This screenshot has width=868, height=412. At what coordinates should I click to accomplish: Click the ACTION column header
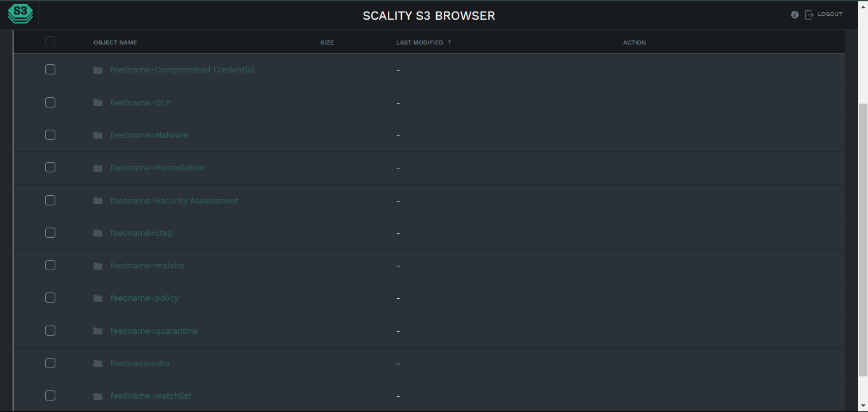pyautogui.click(x=635, y=43)
